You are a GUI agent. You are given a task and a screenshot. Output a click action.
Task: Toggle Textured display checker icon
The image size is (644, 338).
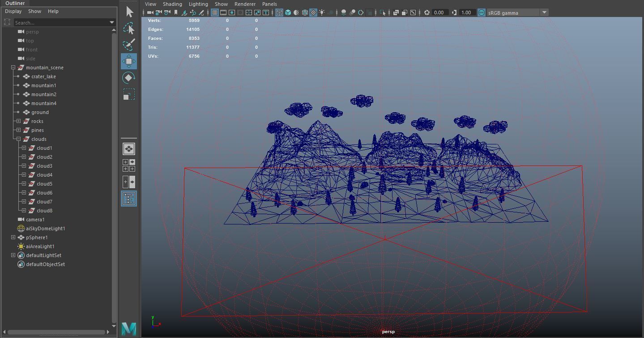click(313, 13)
